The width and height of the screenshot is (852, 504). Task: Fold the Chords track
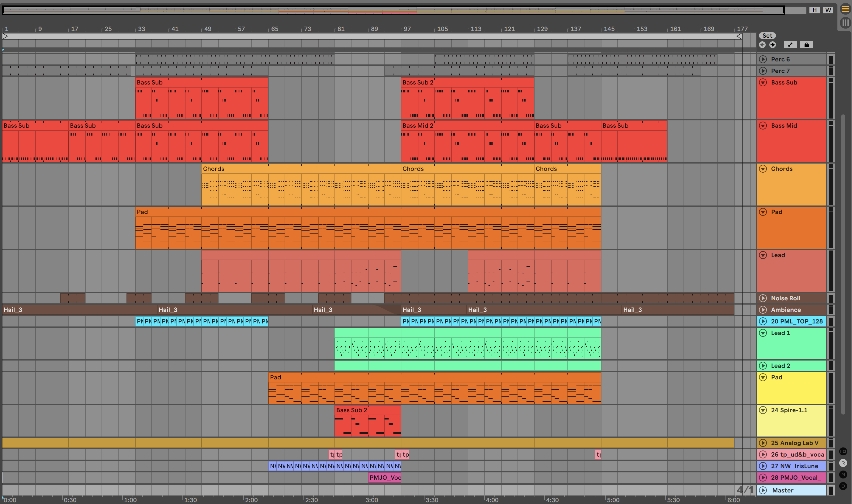(763, 169)
